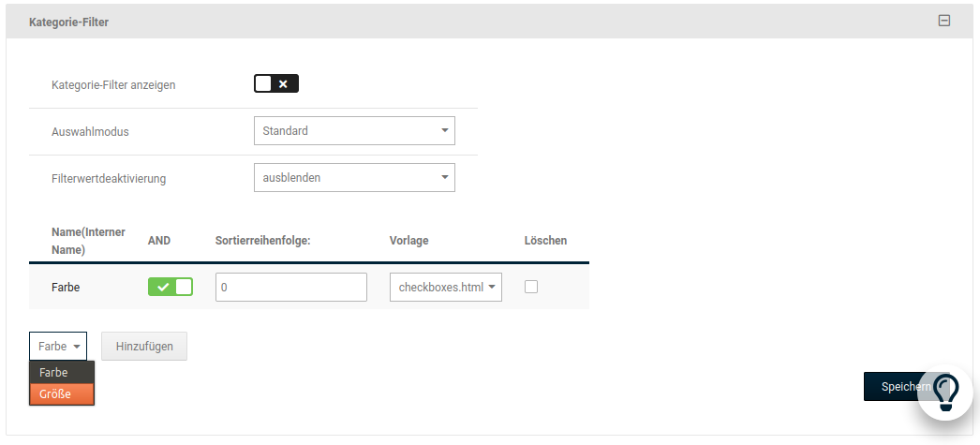This screenshot has height=445, width=980.
Task: Tick the Löschen checkbox for Farbe
Action: coord(531,288)
